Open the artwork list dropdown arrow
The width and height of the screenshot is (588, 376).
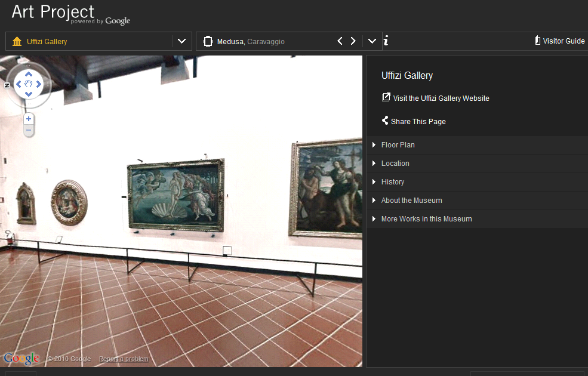372,41
